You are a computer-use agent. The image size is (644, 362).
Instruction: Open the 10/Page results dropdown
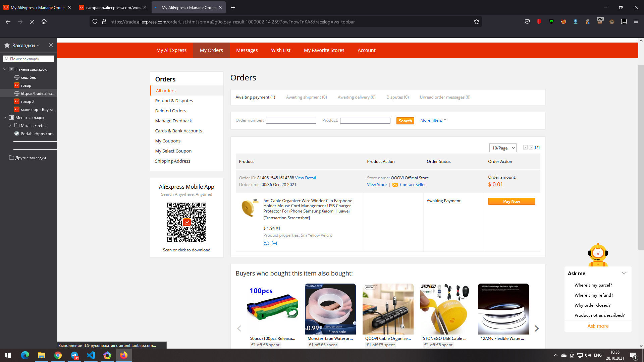tap(503, 148)
